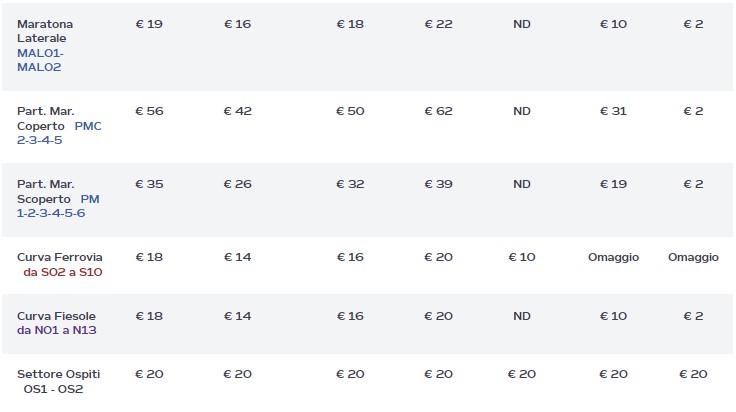Image resolution: width=736 pixels, height=412 pixels.
Task: Click the OS1 - OS2 sector text
Action: click(x=54, y=389)
